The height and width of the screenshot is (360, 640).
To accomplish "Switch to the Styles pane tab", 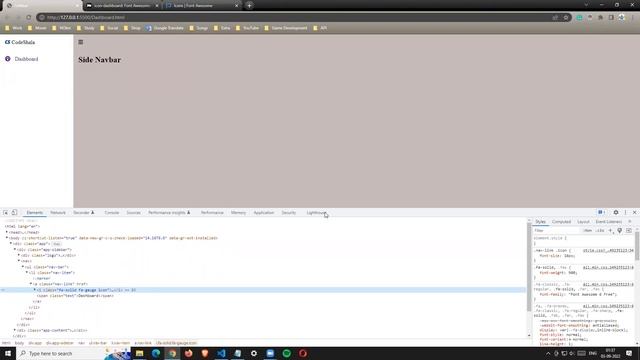I will click(x=540, y=222).
